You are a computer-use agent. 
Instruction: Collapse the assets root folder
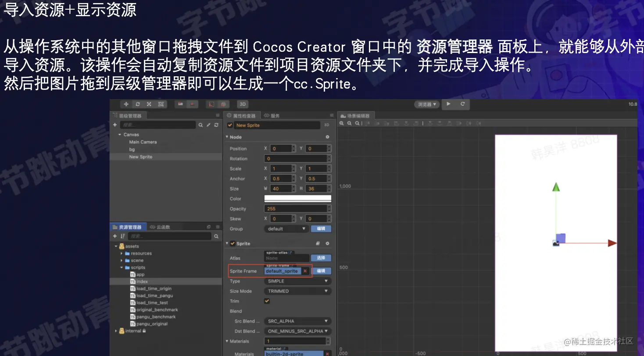pyautogui.click(x=116, y=246)
